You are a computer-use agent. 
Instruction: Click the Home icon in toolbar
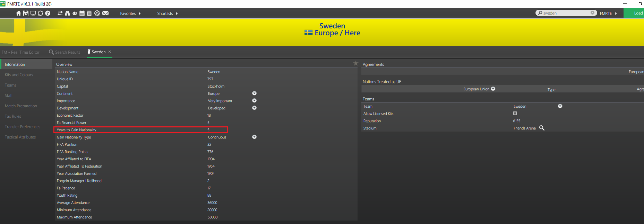[x=18, y=13]
